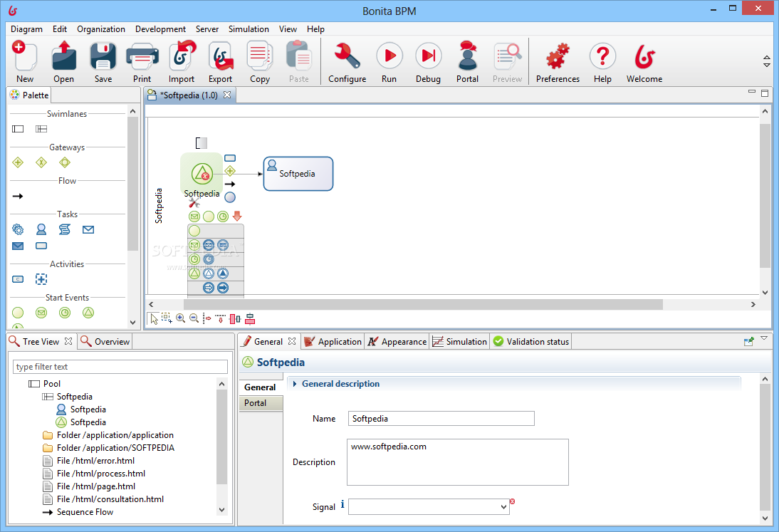Viewport: 779px width, 532px height.
Task: Select the Flow transition arrow in palette
Action: (x=18, y=197)
